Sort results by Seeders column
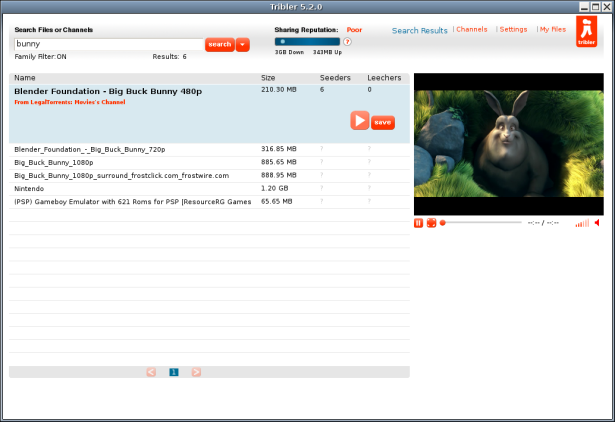The height and width of the screenshot is (422, 615). coord(335,78)
